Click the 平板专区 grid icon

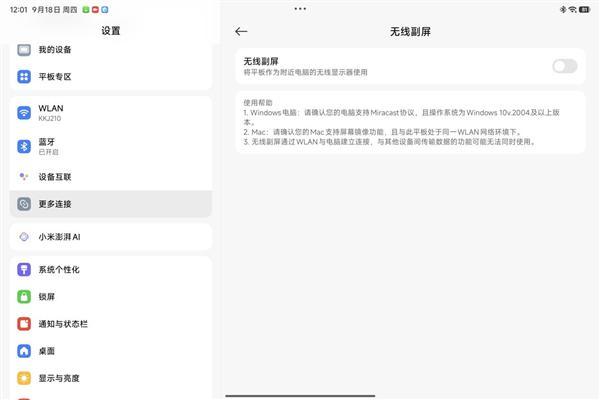pos(24,77)
